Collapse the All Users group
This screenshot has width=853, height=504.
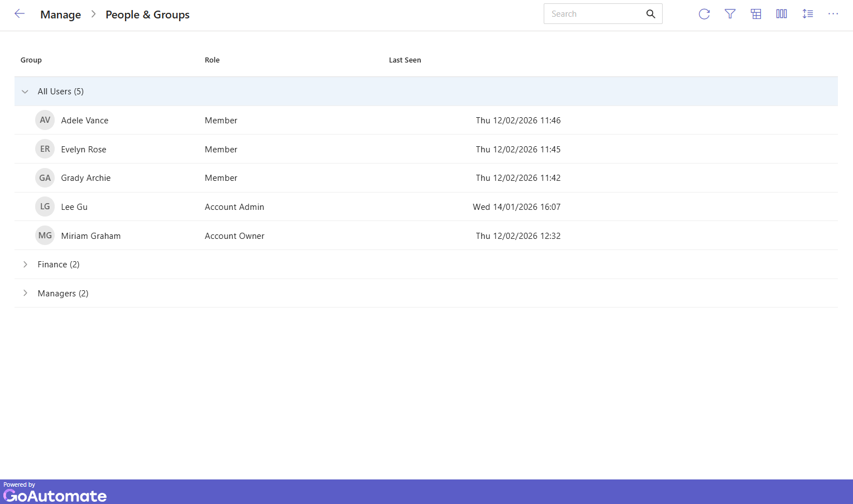[x=25, y=92]
